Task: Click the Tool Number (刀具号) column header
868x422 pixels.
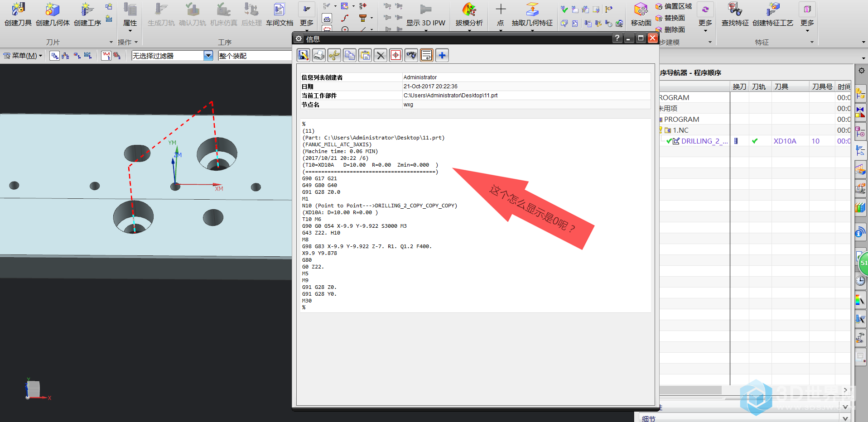Action: coord(822,86)
